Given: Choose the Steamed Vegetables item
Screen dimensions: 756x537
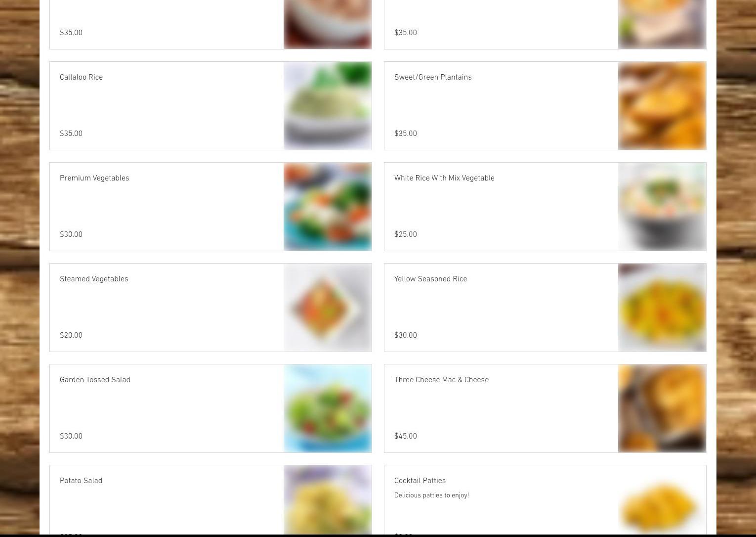Looking at the screenshot, I should pos(94,279).
